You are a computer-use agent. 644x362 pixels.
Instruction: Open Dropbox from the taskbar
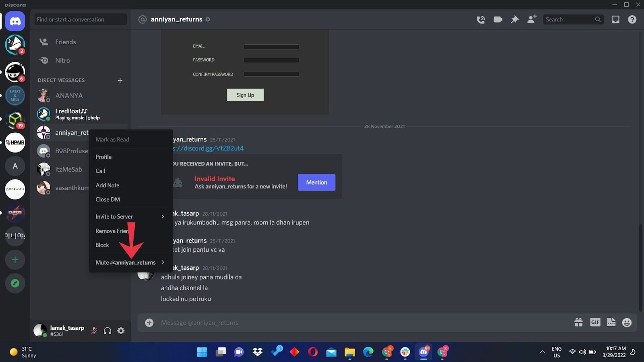click(x=258, y=352)
